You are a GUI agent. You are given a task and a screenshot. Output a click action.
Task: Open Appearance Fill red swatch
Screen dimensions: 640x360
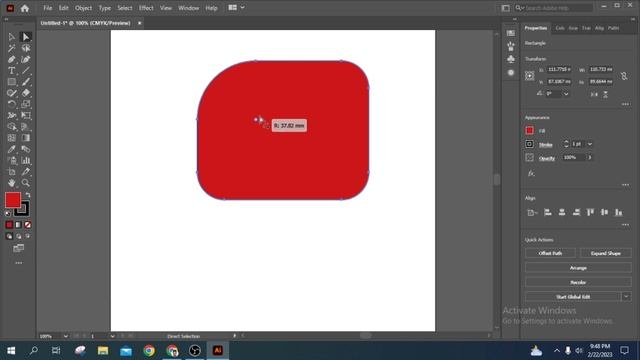pos(529,131)
